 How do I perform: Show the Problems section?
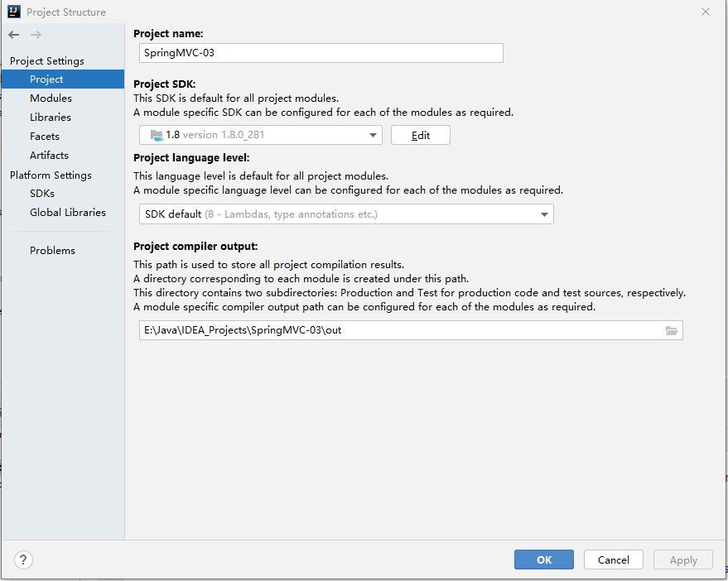pos(52,251)
